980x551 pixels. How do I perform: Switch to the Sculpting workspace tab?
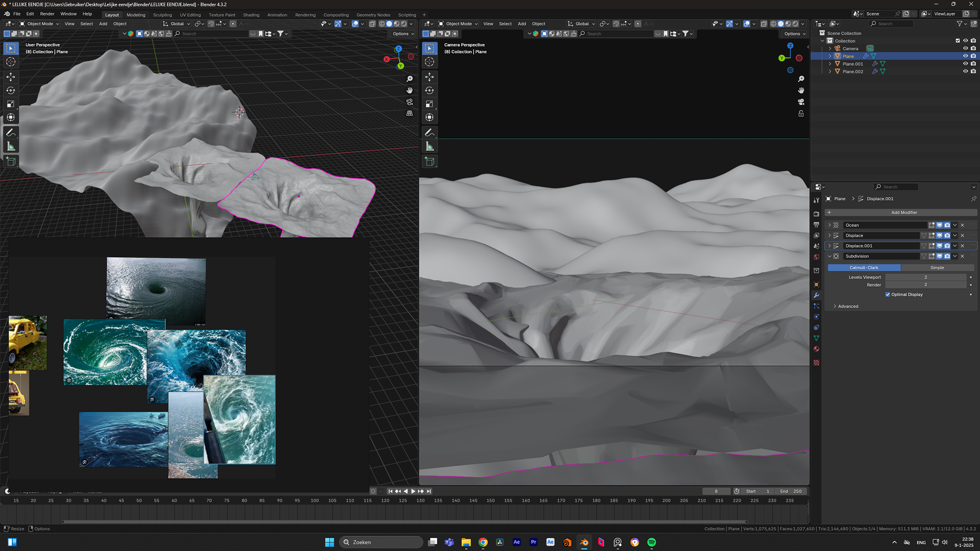(162, 15)
